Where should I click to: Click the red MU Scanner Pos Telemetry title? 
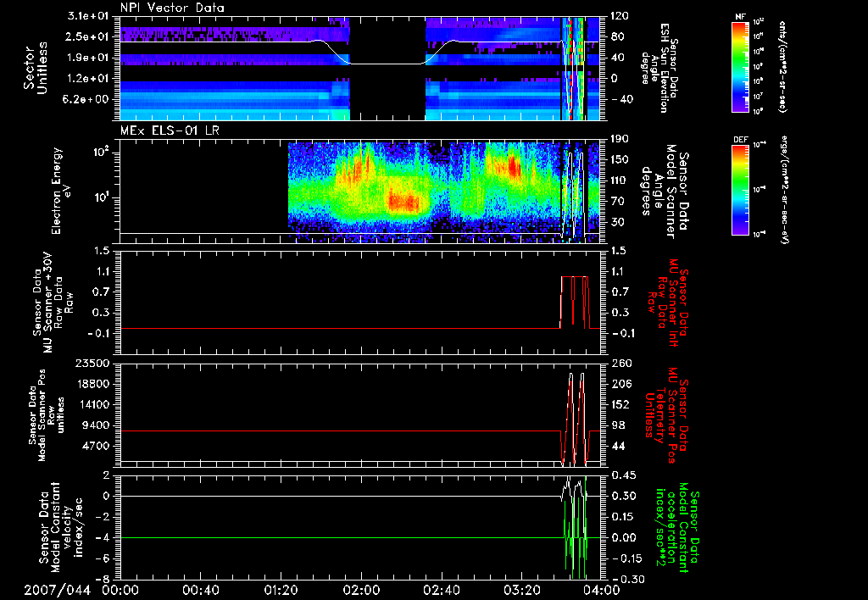(665, 415)
